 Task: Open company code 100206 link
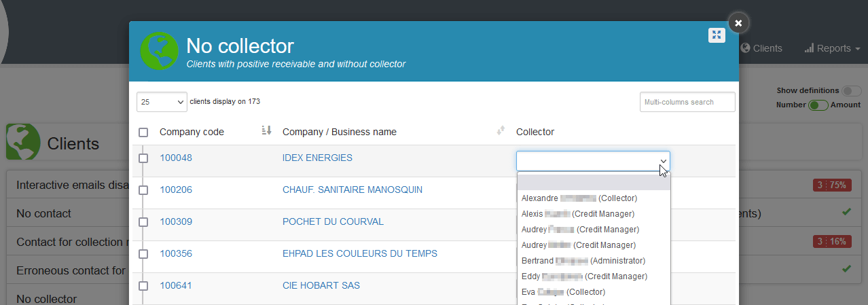(176, 190)
